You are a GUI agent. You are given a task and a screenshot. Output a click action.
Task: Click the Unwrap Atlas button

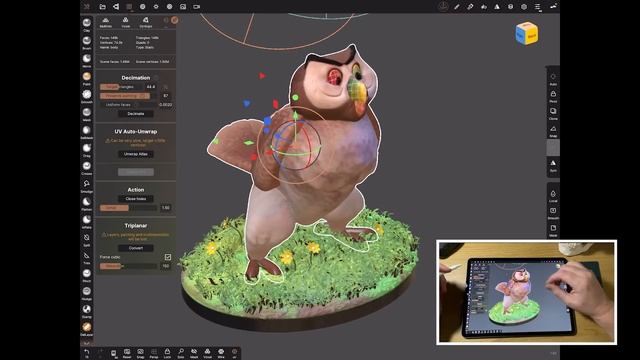[136, 154]
